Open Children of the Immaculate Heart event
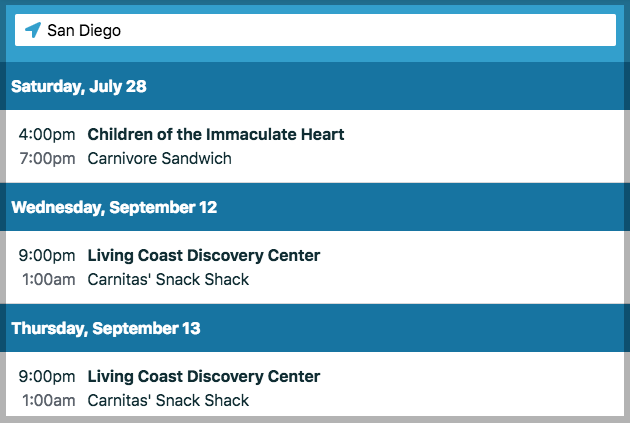630x423 pixels. (216, 134)
